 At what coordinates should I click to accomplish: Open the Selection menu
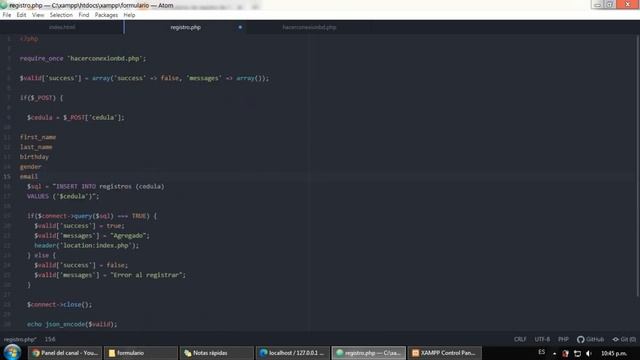pyautogui.click(x=61, y=15)
